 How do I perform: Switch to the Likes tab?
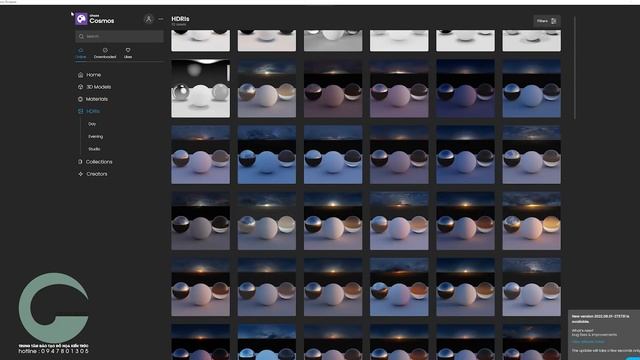click(128, 53)
